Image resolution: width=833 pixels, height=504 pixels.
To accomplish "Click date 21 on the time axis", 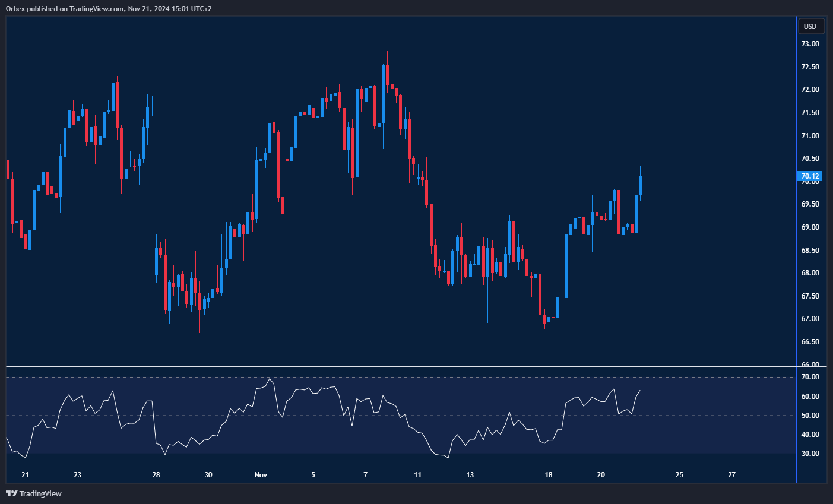I will click(25, 475).
